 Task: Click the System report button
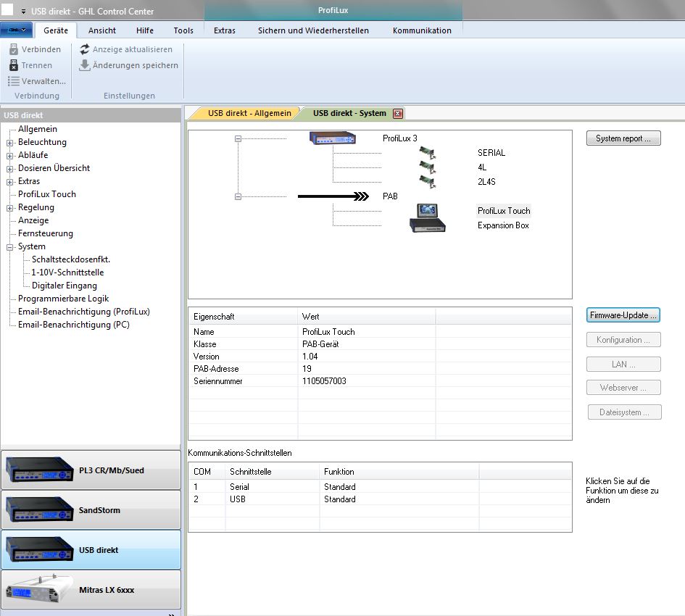pyautogui.click(x=623, y=138)
